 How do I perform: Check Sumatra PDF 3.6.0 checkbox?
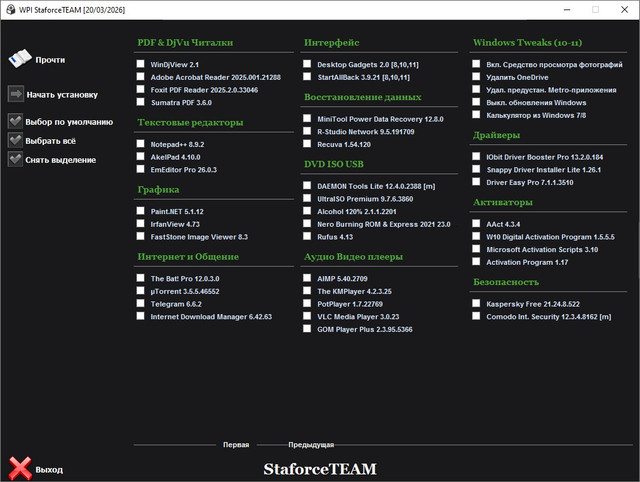[x=140, y=102]
